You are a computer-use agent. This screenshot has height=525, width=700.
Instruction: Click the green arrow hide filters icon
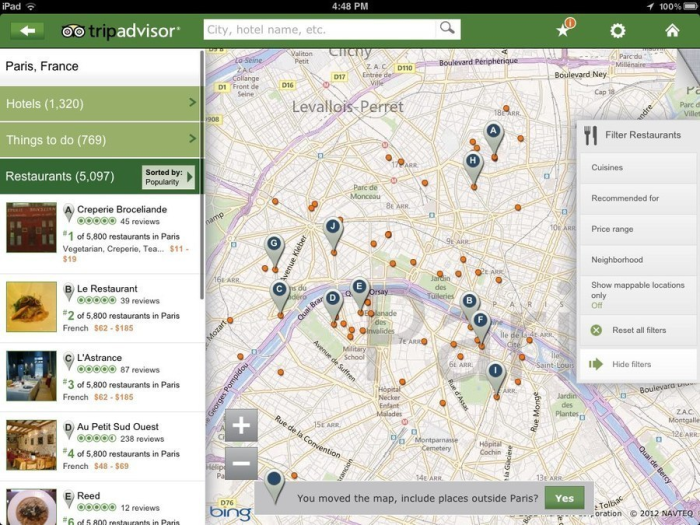pos(596,364)
